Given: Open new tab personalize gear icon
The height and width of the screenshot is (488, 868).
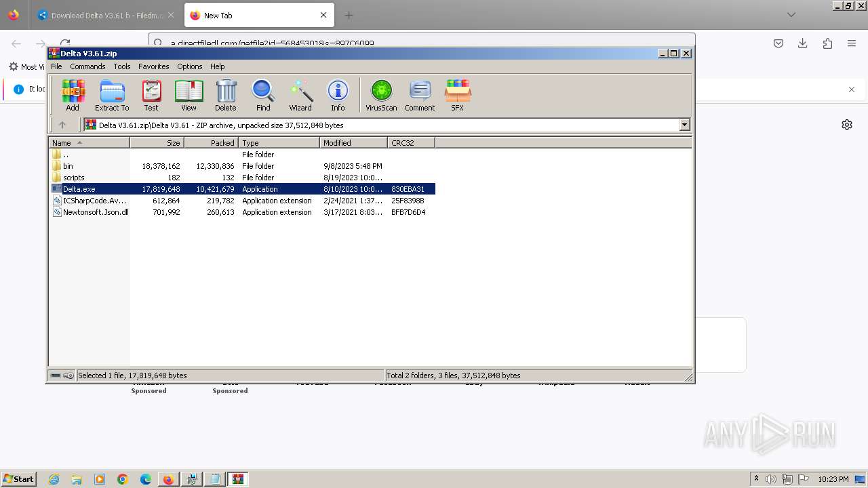Looking at the screenshot, I should 847,125.
